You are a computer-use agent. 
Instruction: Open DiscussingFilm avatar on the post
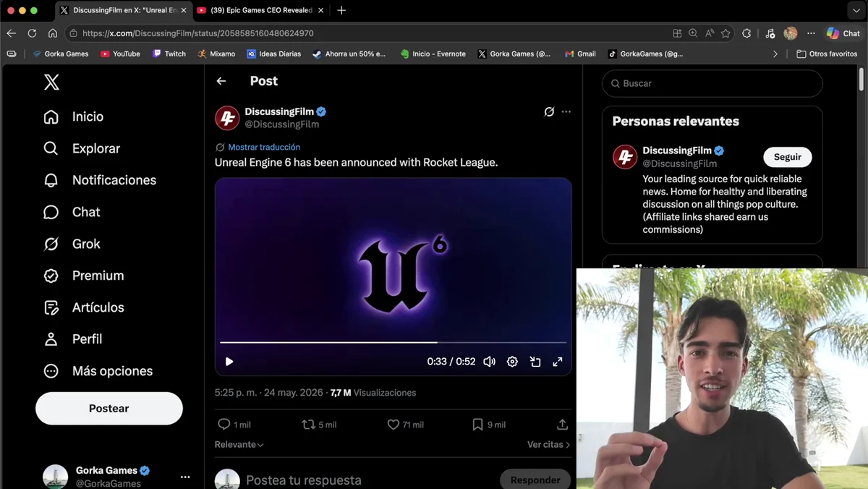[x=227, y=118]
